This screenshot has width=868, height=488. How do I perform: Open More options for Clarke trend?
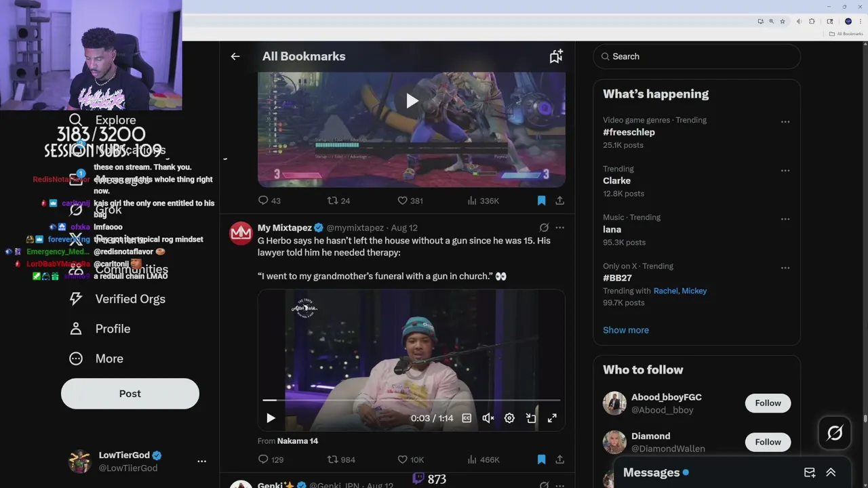click(785, 171)
